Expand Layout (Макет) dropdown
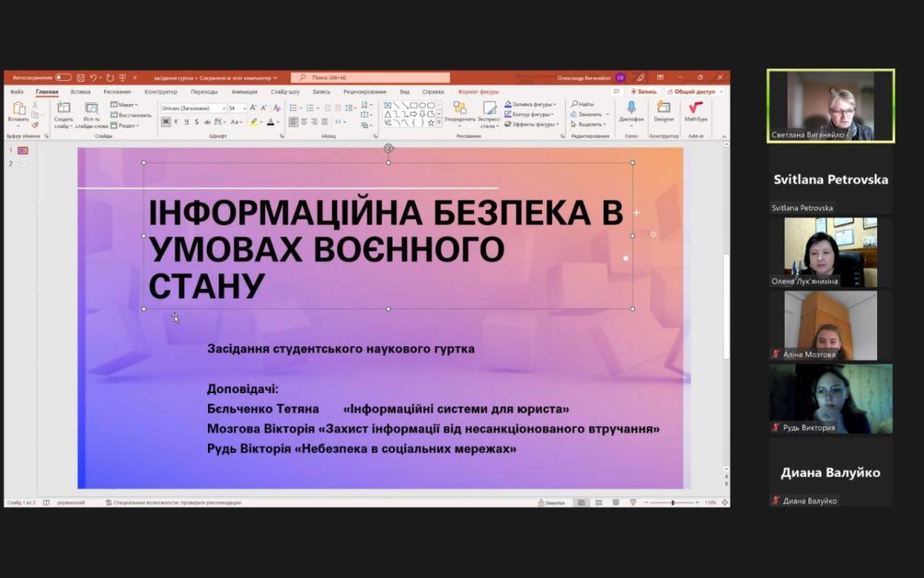924x578 pixels. point(124,105)
